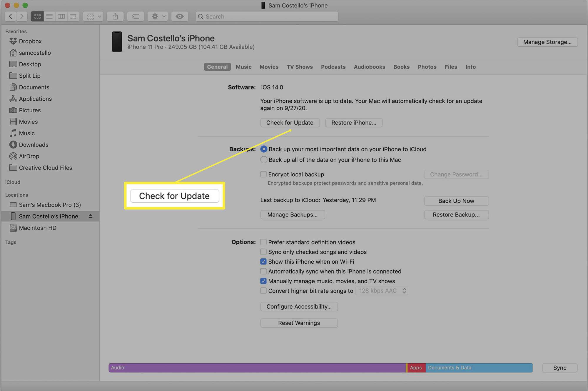The height and width of the screenshot is (391, 588).
Task: Switch Finder to gallery view
Action: (73, 16)
